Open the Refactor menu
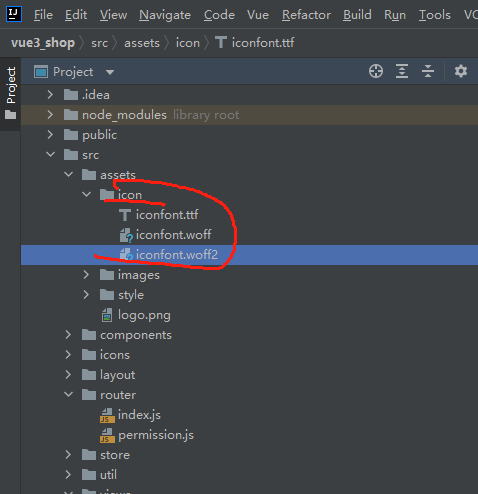478x494 pixels. (306, 15)
